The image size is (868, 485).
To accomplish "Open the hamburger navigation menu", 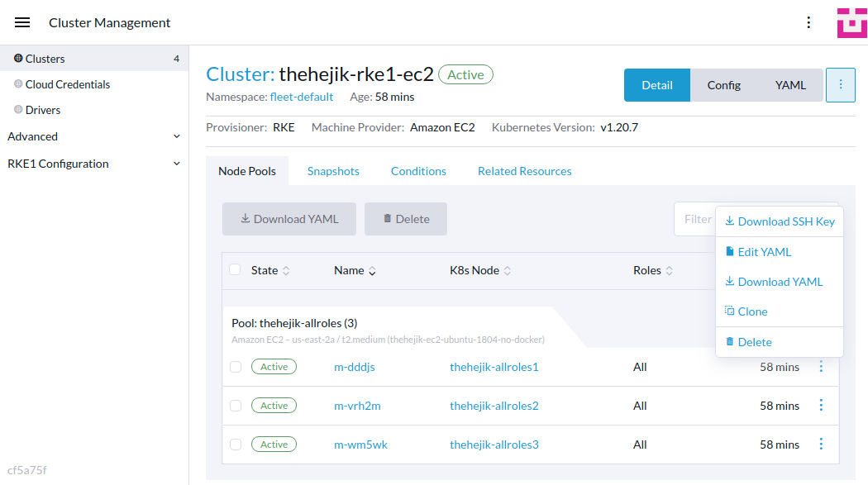I will [21, 22].
